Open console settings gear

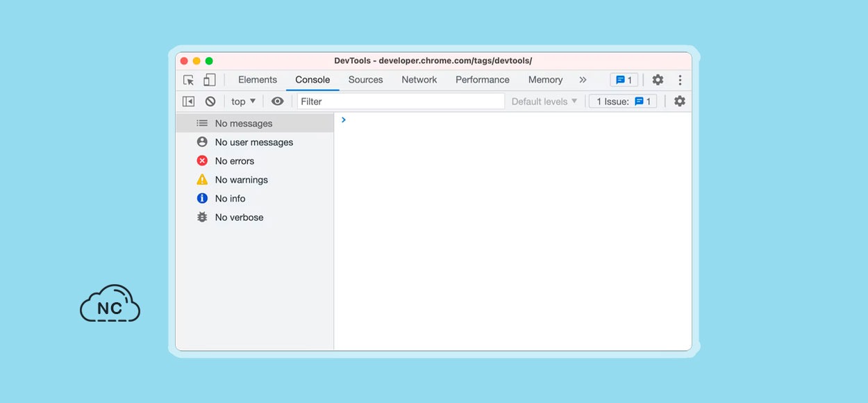point(680,101)
